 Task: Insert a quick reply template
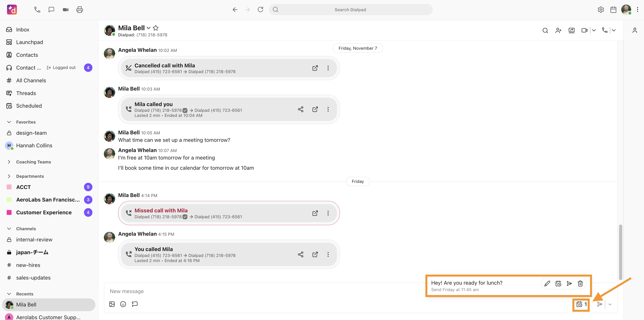pos(135,304)
